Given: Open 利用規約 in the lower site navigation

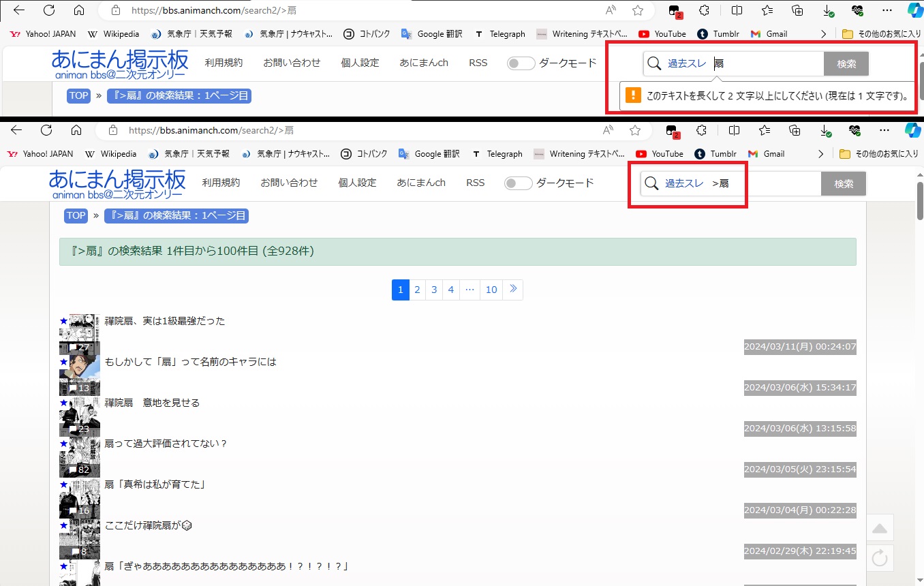Looking at the screenshot, I should 221,183.
